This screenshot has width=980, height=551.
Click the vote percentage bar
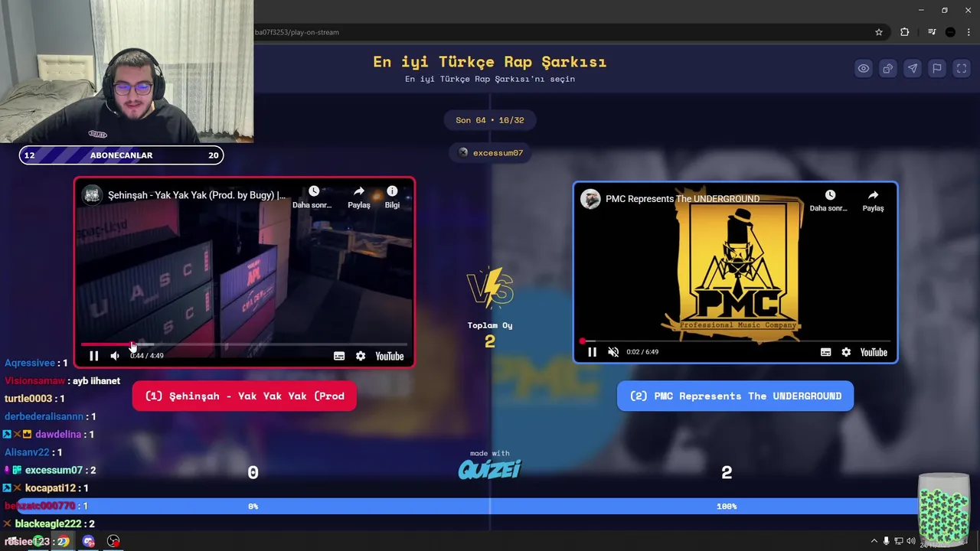(x=490, y=507)
